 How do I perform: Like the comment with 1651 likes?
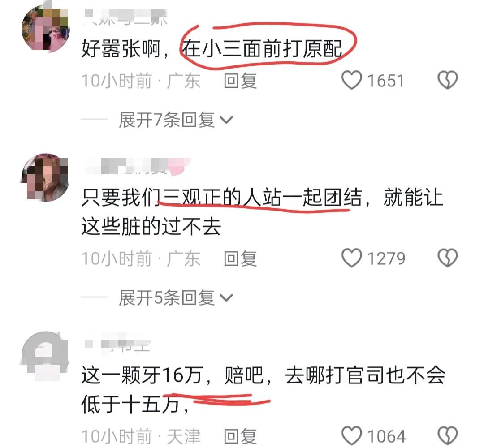click(352, 80)
